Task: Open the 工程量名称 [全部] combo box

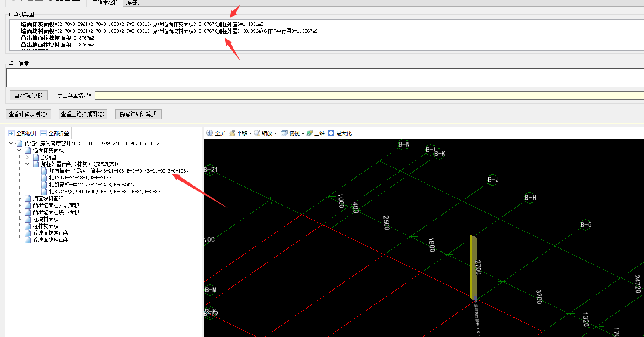Action: [x=383, y=3]
